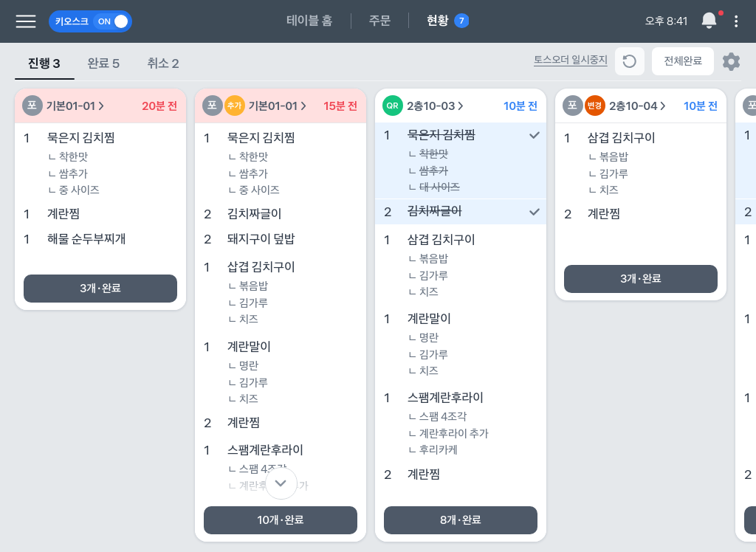Open the settings gear icon

[730, 61]
